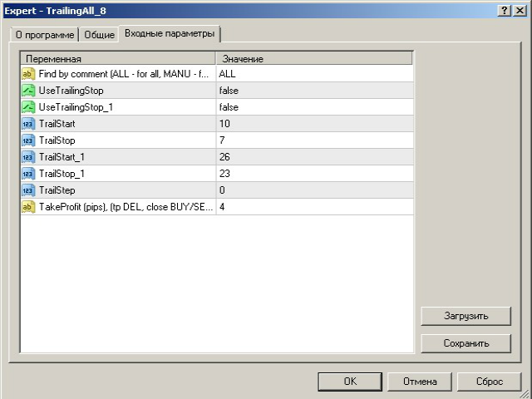Select the TrailStop_1 variable name
The width and height of the screenshot is (532, 399).
click(62, 174)
